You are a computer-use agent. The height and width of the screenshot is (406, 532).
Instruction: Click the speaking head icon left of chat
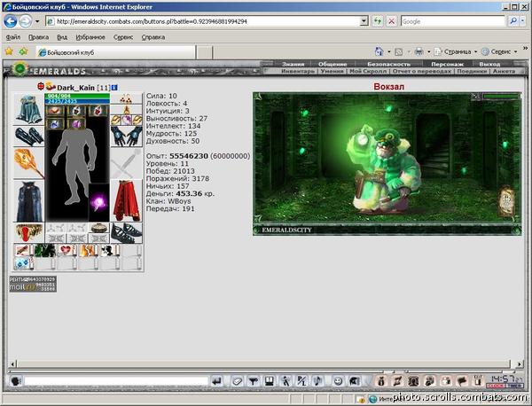tap(15, 381)
